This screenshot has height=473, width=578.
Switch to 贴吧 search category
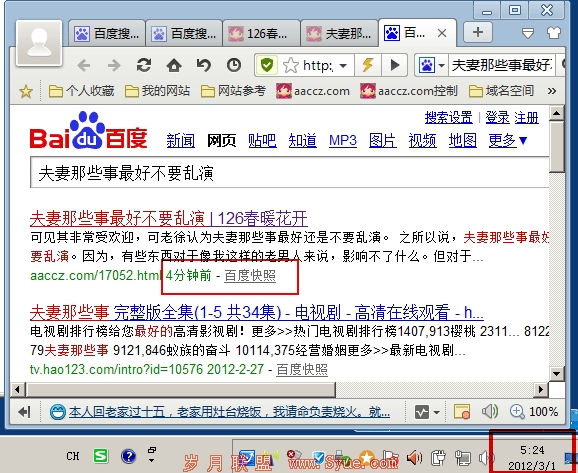pos(262,140)
